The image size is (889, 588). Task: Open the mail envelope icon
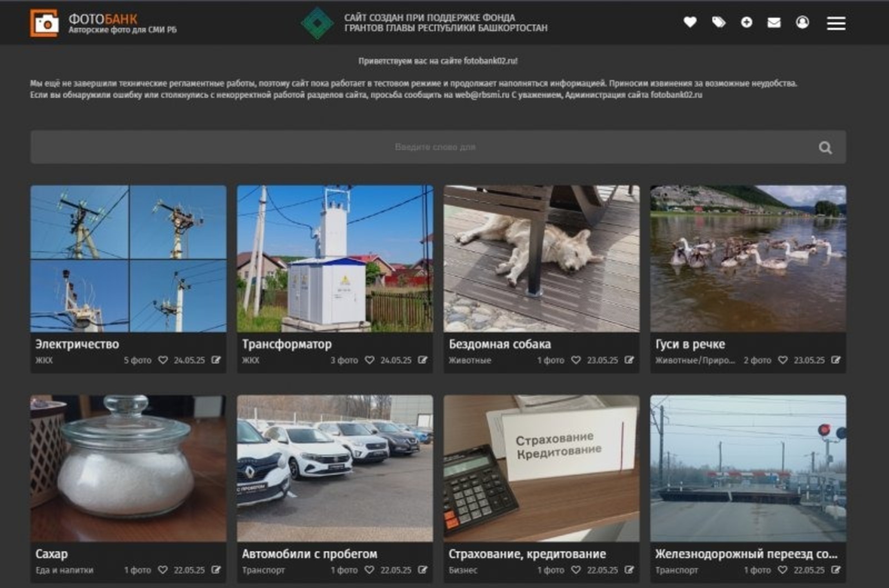(774, 22)
